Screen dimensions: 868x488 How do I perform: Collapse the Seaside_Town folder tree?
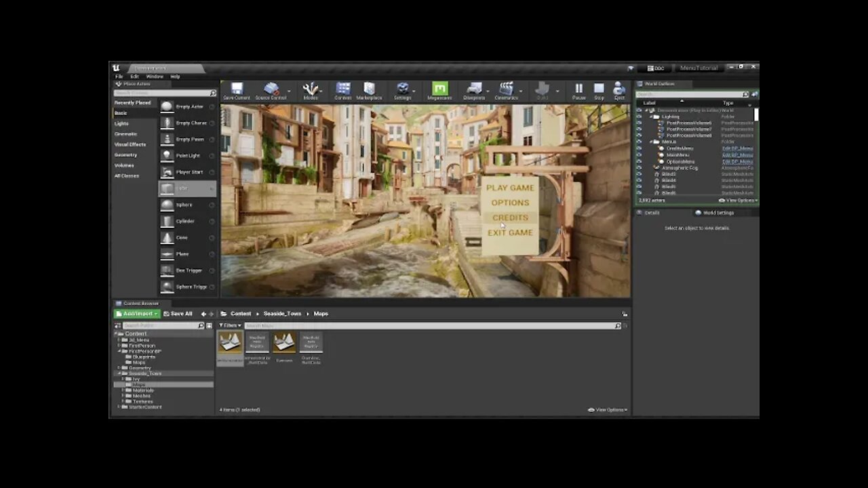[x=119, y=373]
